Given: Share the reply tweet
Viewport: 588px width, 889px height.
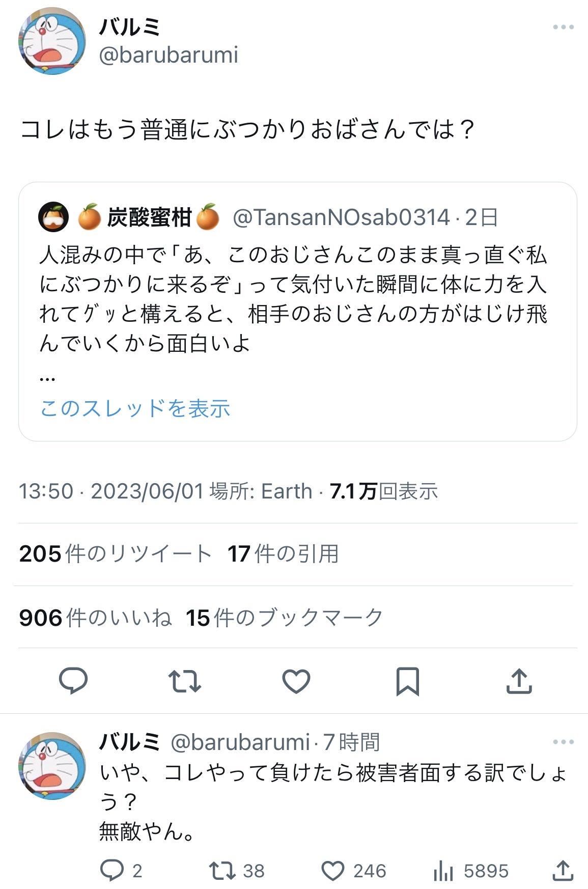Looking at the screenshot, I should point(563,871).
